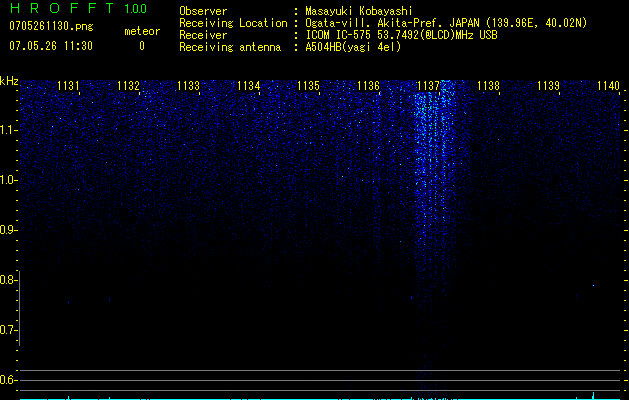Click the cyan signal spike near 1140 at bottom
Image resolution: width=629 pixels, height=400 pixels.
[594, 395]
